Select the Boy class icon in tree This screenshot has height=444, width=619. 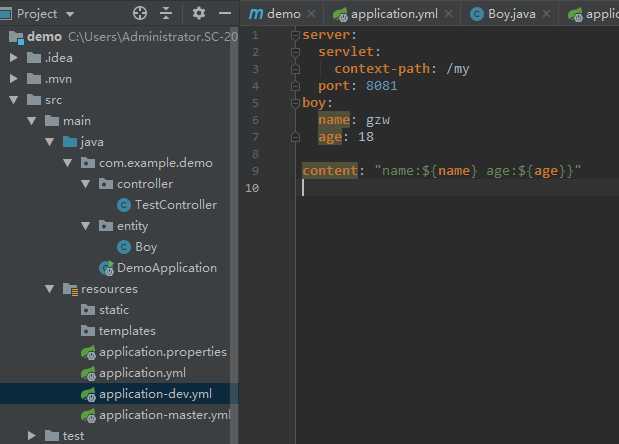tap(124, 247)
